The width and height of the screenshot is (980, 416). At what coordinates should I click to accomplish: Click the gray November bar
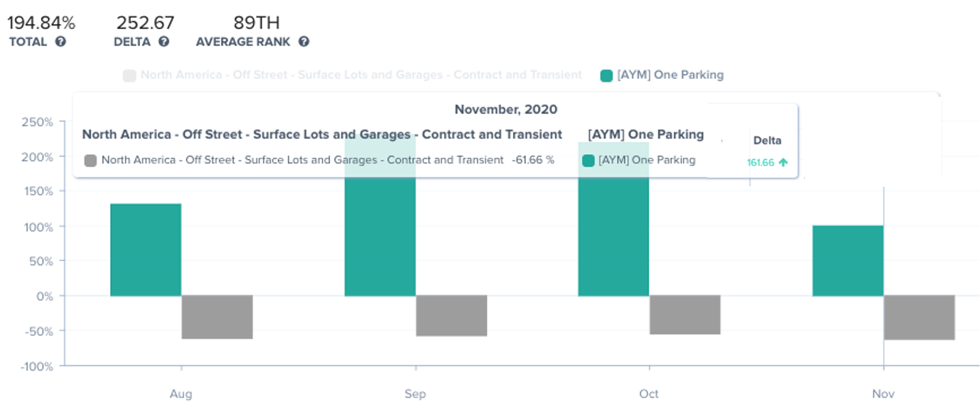point(919,318)
